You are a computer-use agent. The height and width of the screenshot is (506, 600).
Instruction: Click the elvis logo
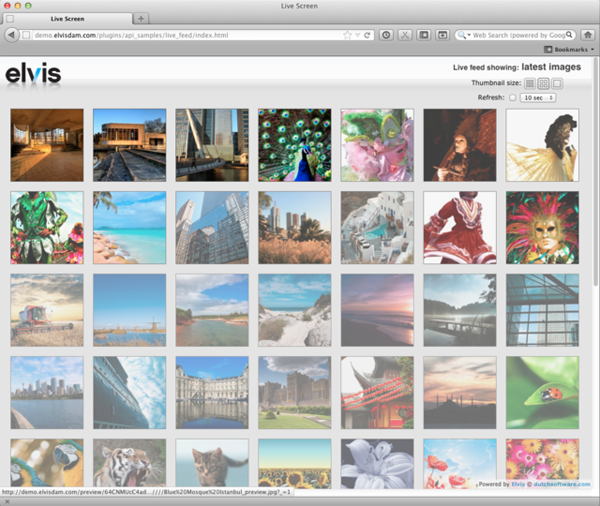[33, 74]
